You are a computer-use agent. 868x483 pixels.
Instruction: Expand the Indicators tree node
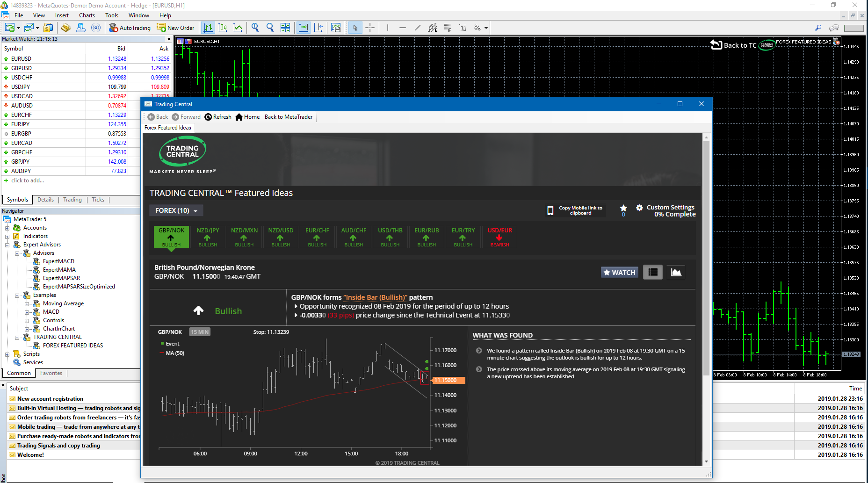tap(7, 237)
